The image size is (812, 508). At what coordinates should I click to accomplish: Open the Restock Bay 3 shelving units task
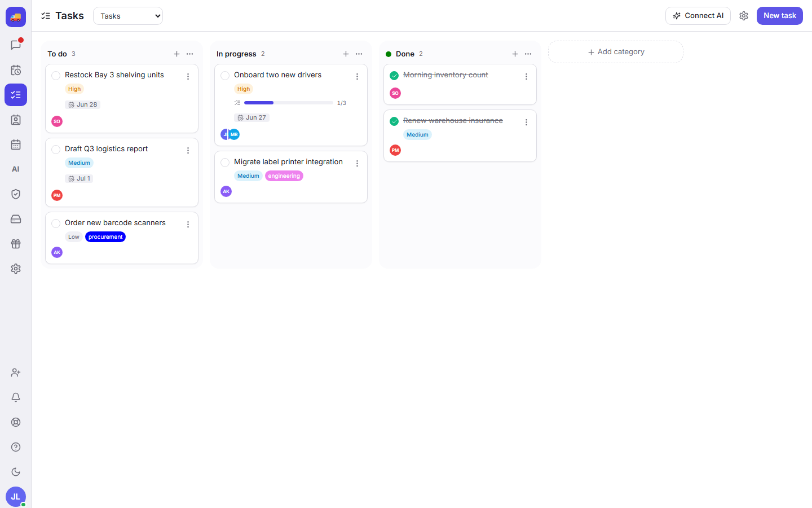[114, 75]
